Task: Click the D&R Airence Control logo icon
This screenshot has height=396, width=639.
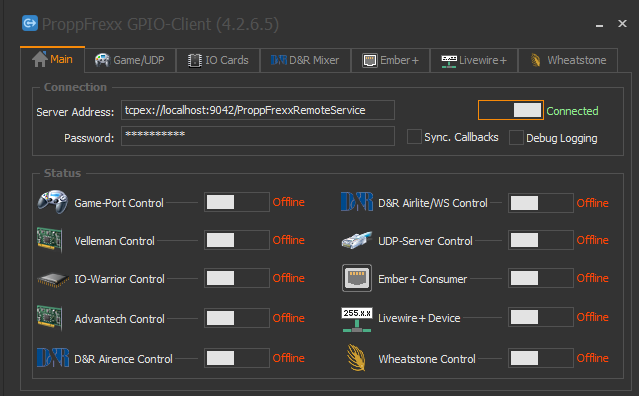Action: point(53,358)
